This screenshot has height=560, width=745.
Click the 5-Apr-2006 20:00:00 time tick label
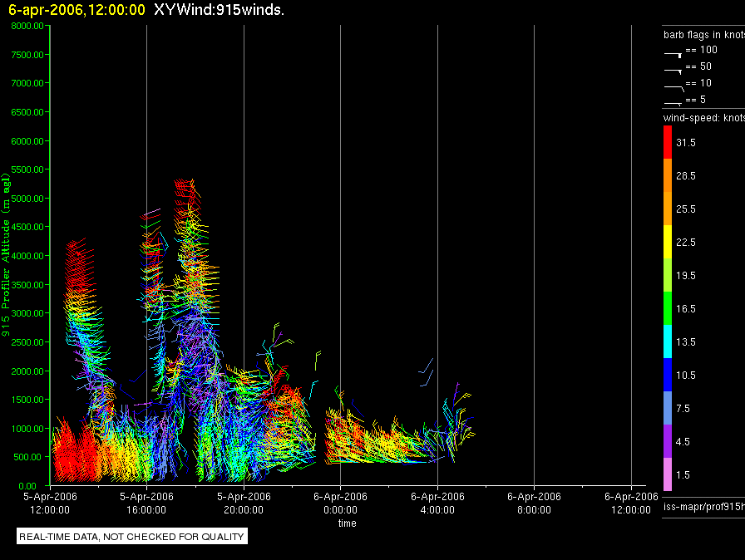(x=244, y=502)
